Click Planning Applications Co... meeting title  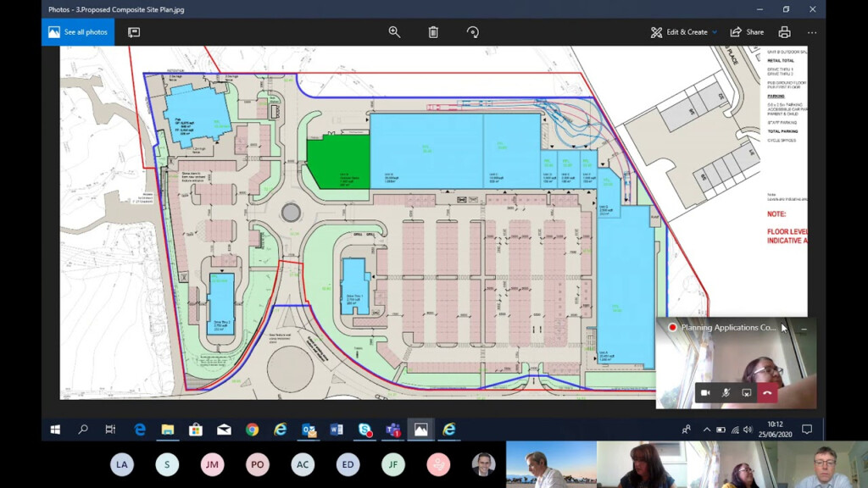pos(728,328)
